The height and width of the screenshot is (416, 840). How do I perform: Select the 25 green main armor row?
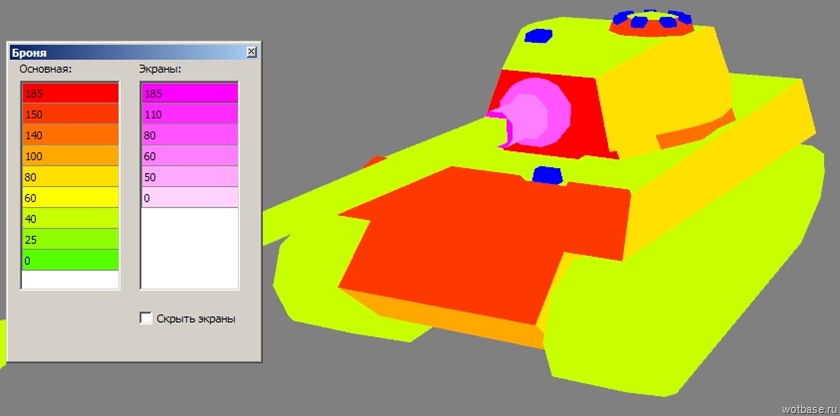coord(70,240)
